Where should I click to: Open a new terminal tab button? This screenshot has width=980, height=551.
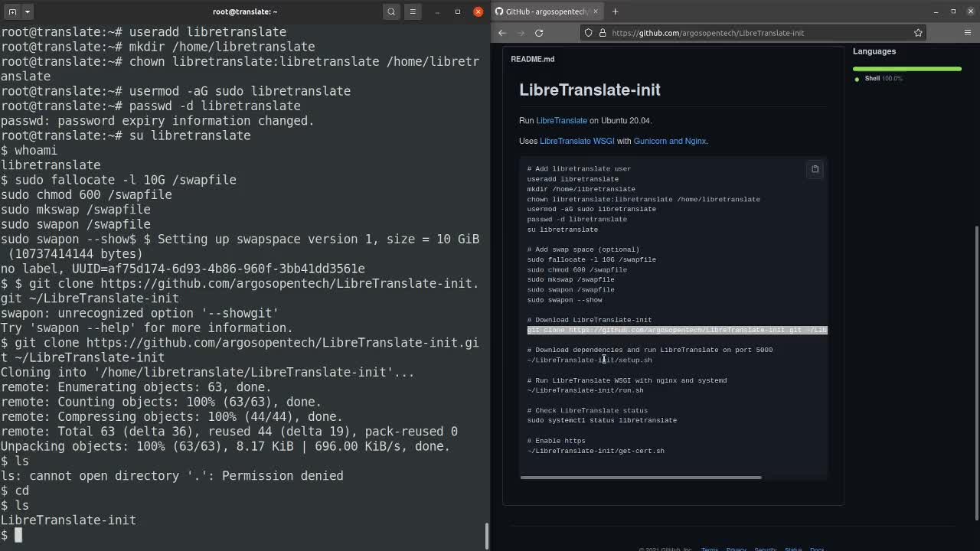click(x=12, y=11)
